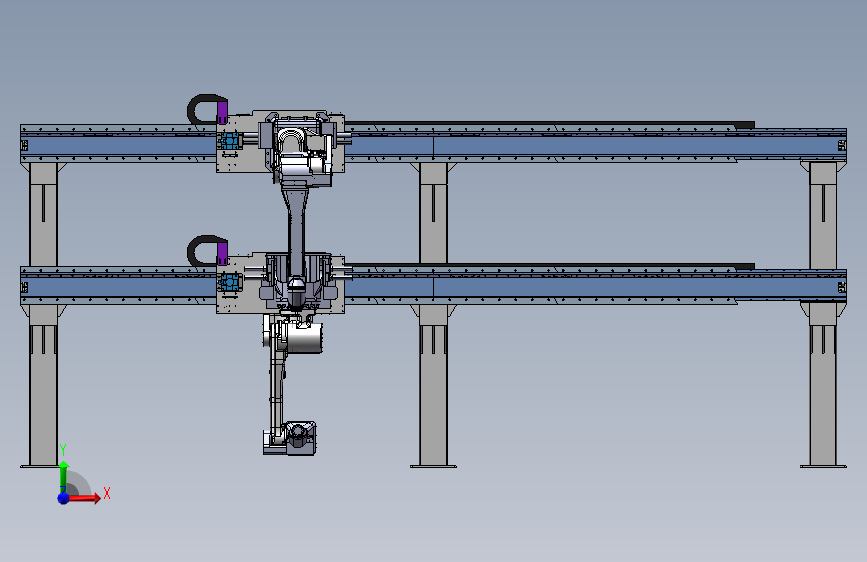Click the red X axis arrow of the triad
This screenshot has height=562, width=867.
pyautogui.click(x=84, y=498)
